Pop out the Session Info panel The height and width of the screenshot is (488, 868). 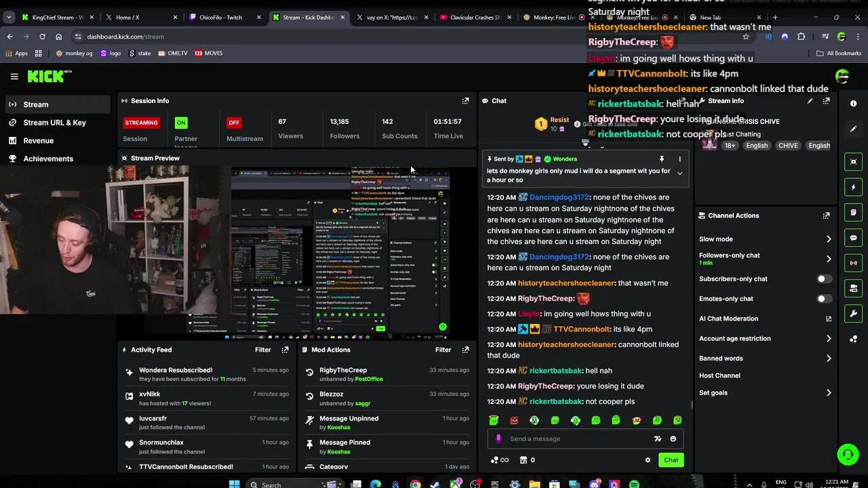[x=465, y=100]
